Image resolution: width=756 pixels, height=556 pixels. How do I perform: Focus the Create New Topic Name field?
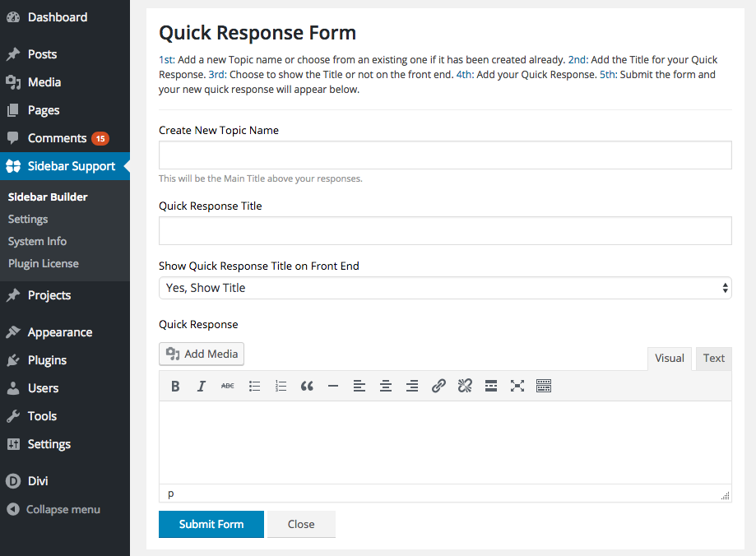[x=445, y=155]
